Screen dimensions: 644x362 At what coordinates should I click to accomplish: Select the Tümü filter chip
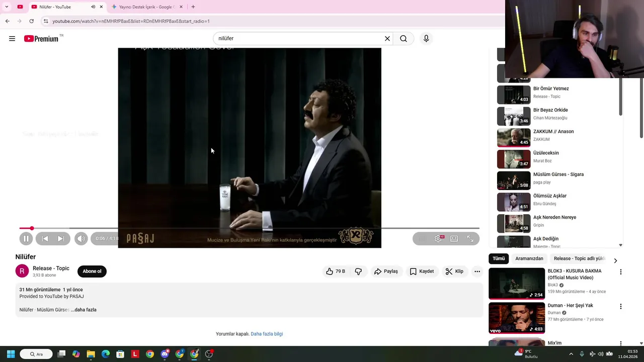click(x=499, y=258)
